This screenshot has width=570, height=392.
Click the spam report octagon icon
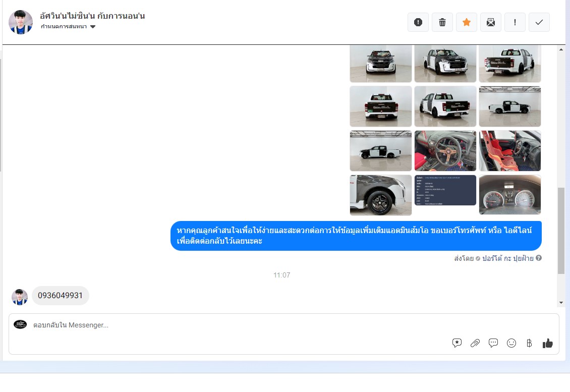[418, 22]
